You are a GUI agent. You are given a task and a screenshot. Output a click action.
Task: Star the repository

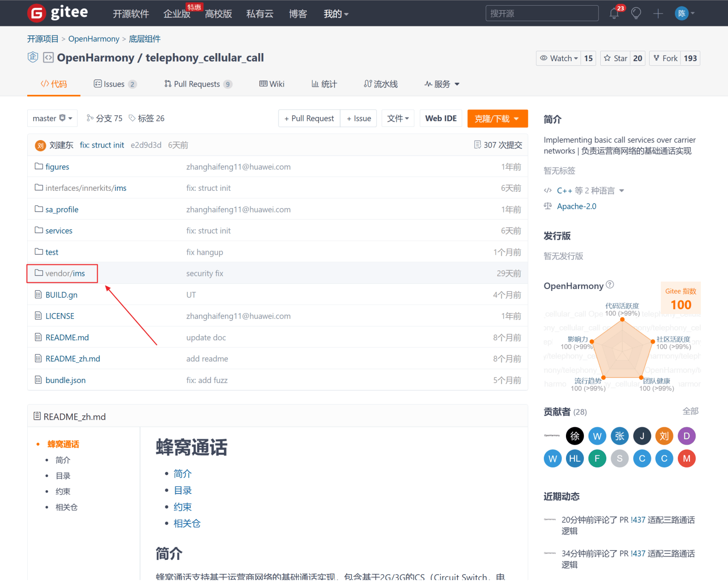pos(615,58)
